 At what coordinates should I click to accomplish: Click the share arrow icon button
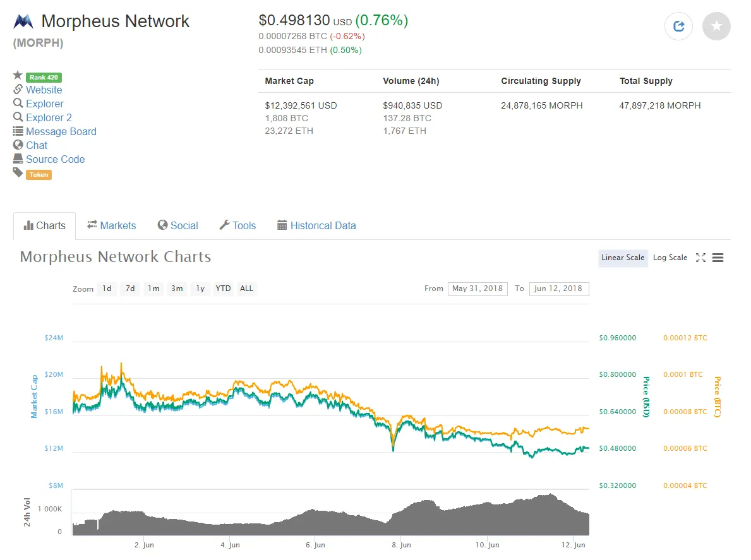click(678, 26)
